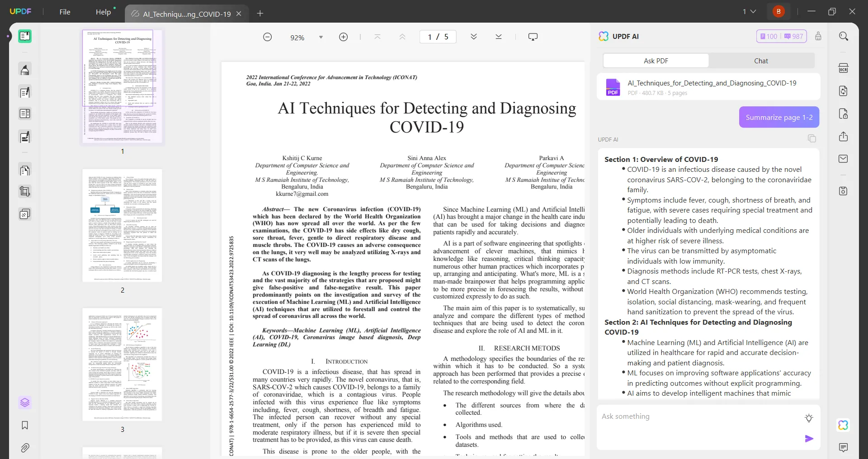This screenshot has height=459, width=868.
Task: Open the Page tools document icon
Action: [25, 170]
